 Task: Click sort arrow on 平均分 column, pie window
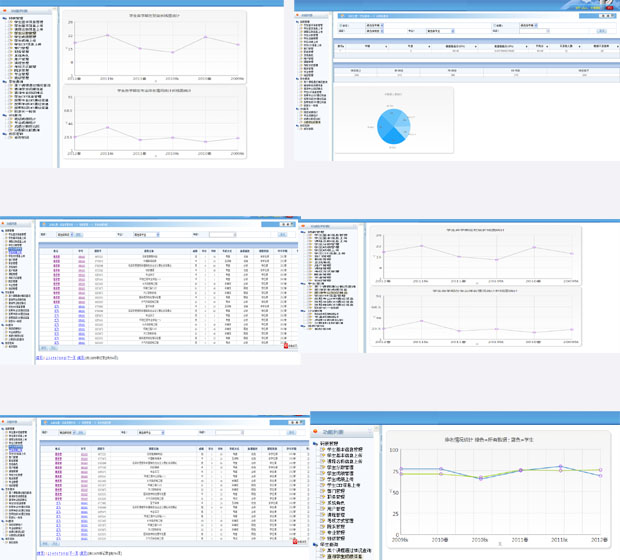(547, 46)
